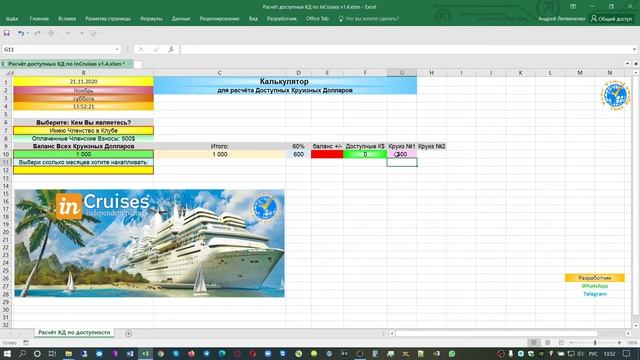Screen dimensions: 640x360
Task: Open the WhatsApp link
Action: [x=595, y=286]
